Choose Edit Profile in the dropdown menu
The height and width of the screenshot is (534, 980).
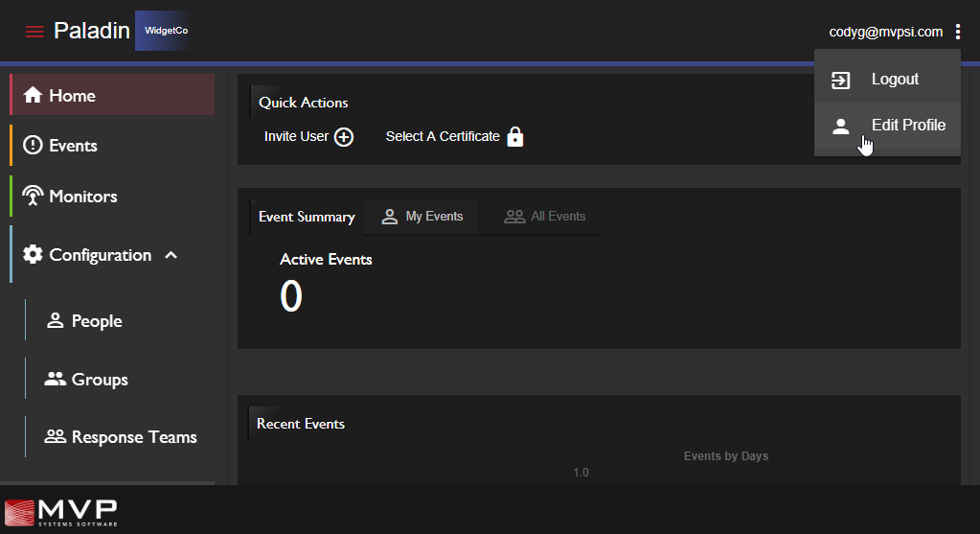pyautogui.click(x=907, y=126)
